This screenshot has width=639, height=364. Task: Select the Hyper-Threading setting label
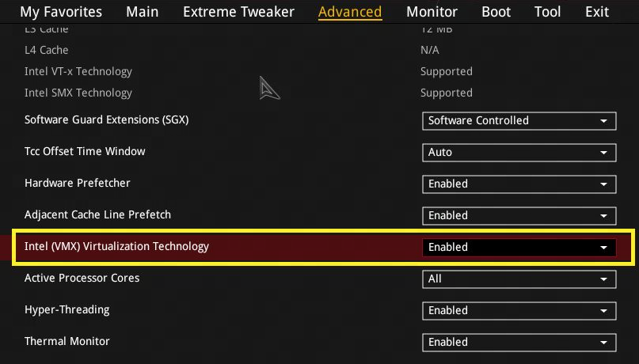(67, 310)
